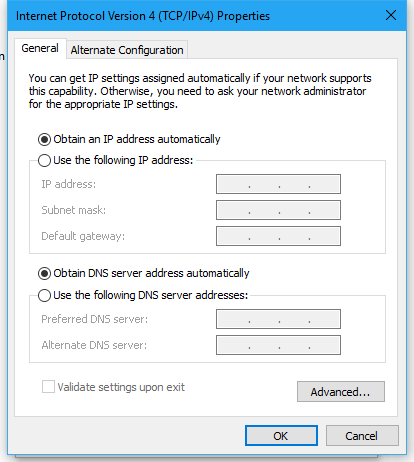This screenshot has width=414, height=462.
Task: Click the dialog title bar text
Action: 143,16
